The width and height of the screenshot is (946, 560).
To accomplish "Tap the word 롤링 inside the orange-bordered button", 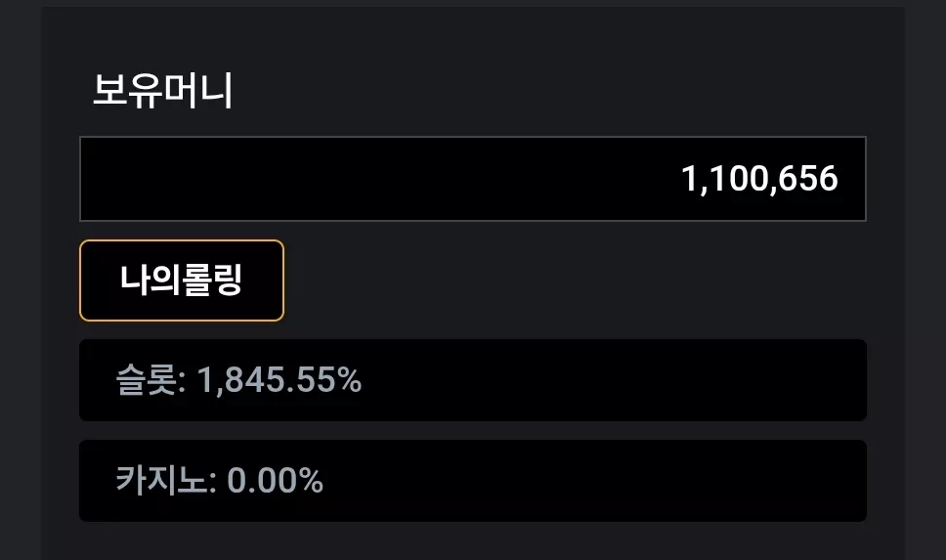I will pos(211,280).
